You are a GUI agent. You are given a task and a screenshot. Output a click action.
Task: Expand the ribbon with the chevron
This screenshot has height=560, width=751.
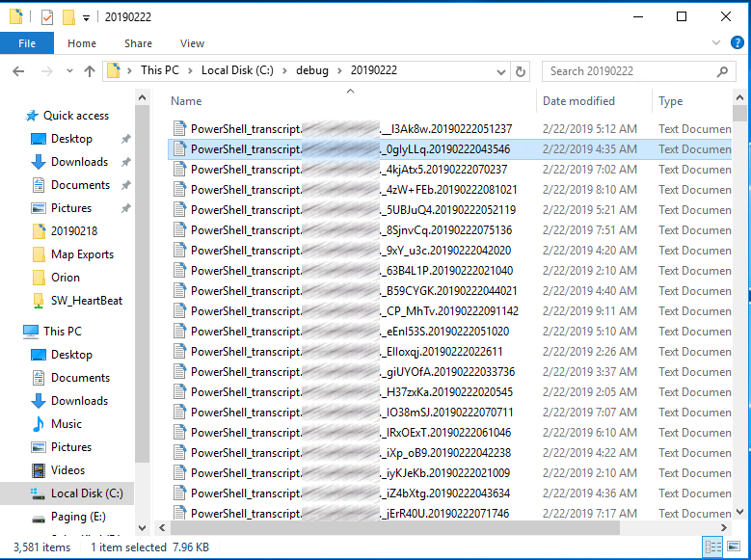tap(716, 42)
